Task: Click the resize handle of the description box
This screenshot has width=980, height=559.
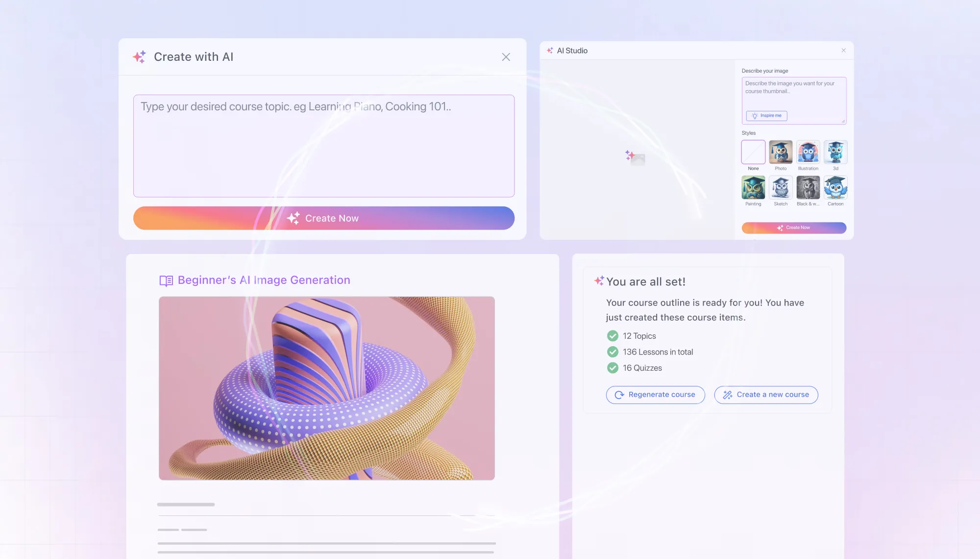Action: point(843,121)
